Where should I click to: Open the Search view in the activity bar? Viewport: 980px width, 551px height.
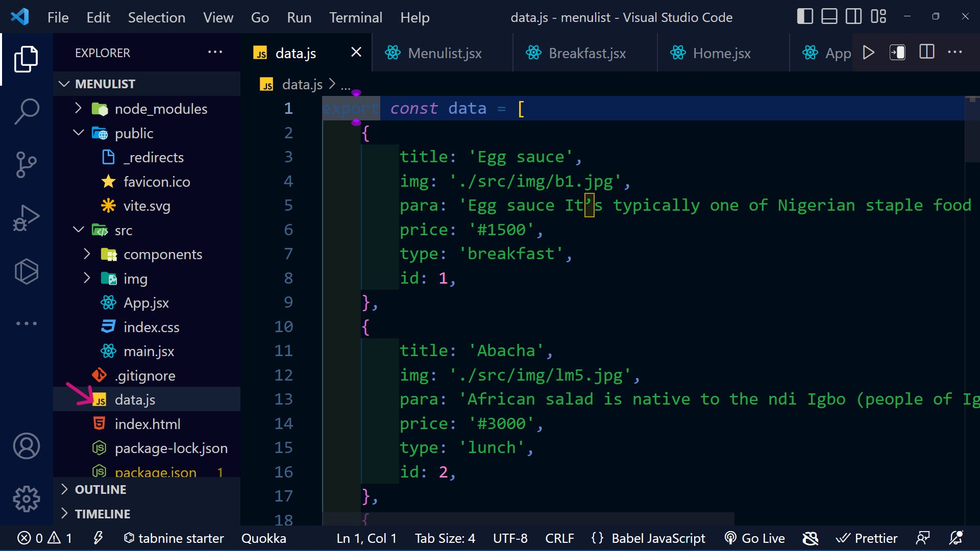pyautogui.click(x=26, y=111)
